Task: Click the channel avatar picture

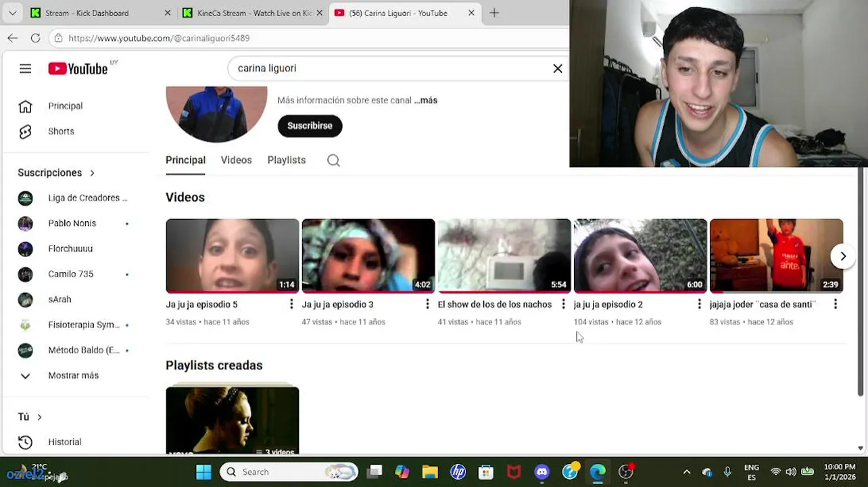Action: 216,114
